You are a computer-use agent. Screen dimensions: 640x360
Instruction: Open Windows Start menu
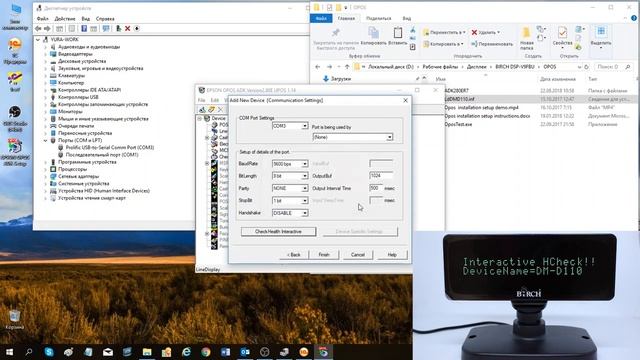coord(9,352)
